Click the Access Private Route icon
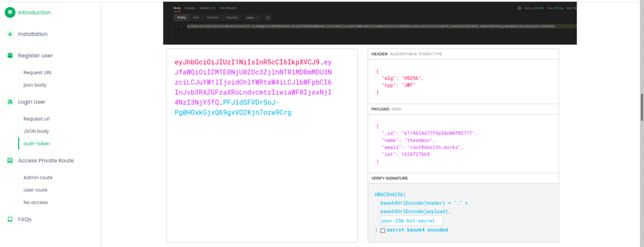Viewport: 644px width, 247px height. click(x=10, y=160)
